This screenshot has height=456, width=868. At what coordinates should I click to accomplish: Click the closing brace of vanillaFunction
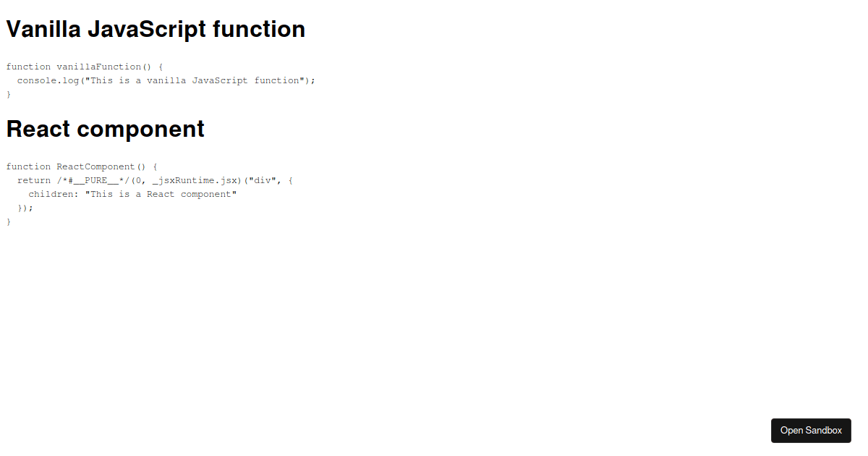(8, 94)
